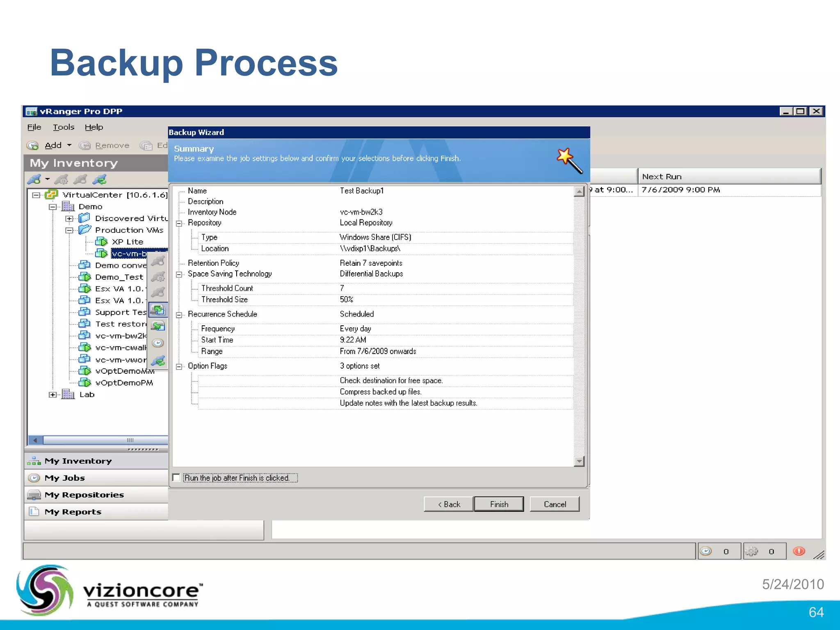Click the Back button in wizard
This screenshot has width=840, height=630.
(x=449, y=504)
